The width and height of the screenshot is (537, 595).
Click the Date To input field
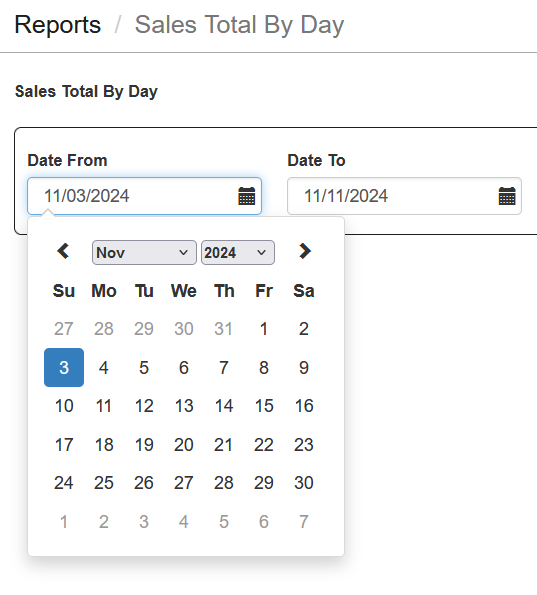(x=404, y=196)
